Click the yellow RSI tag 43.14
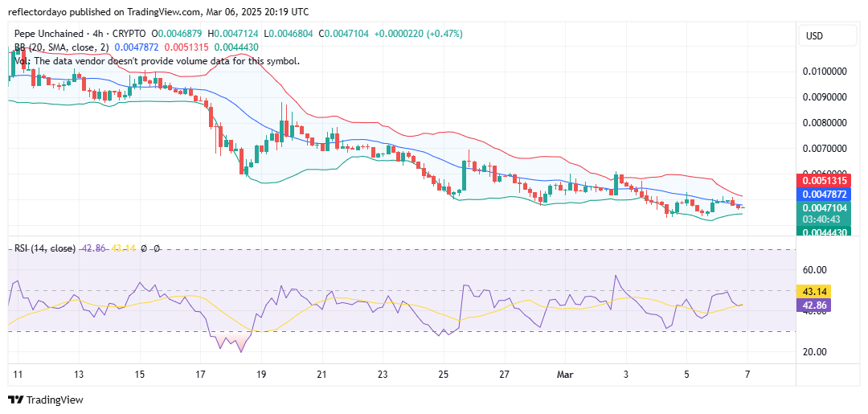 tap(813, 291)
